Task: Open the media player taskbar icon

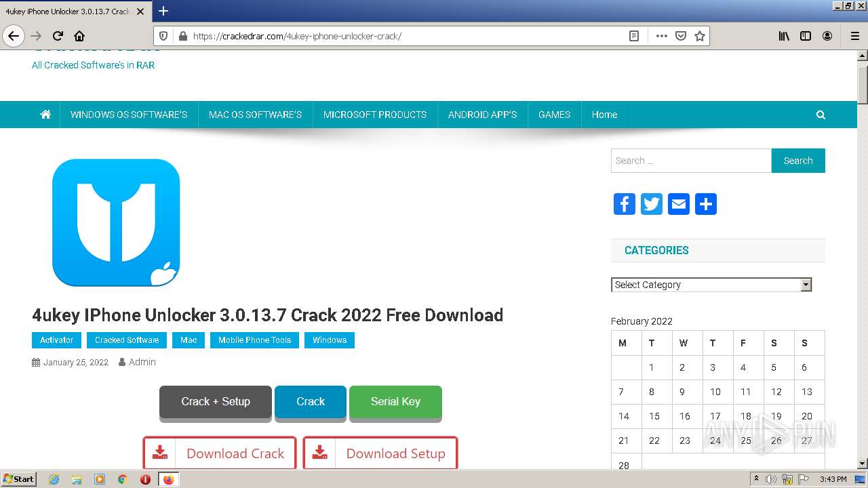Action: click(100, 479)
